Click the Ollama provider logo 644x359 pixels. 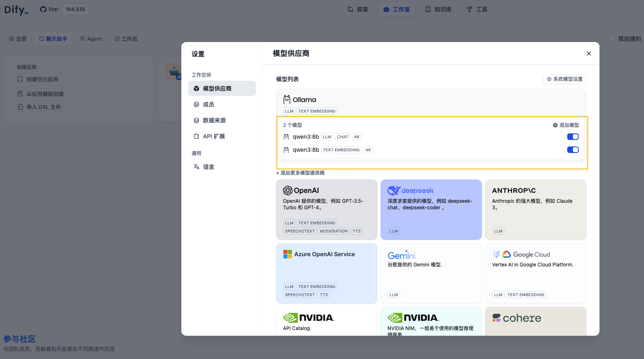point(300,100)
